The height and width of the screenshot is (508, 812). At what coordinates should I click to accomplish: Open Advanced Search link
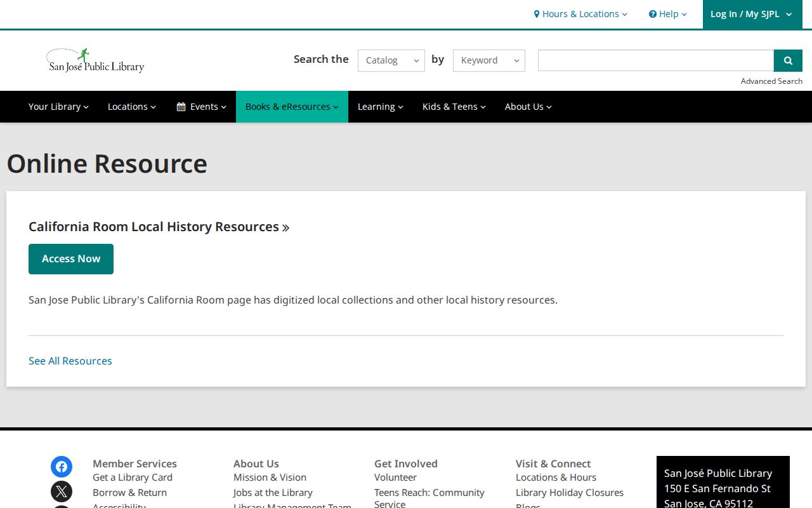[x=771, y=81]
